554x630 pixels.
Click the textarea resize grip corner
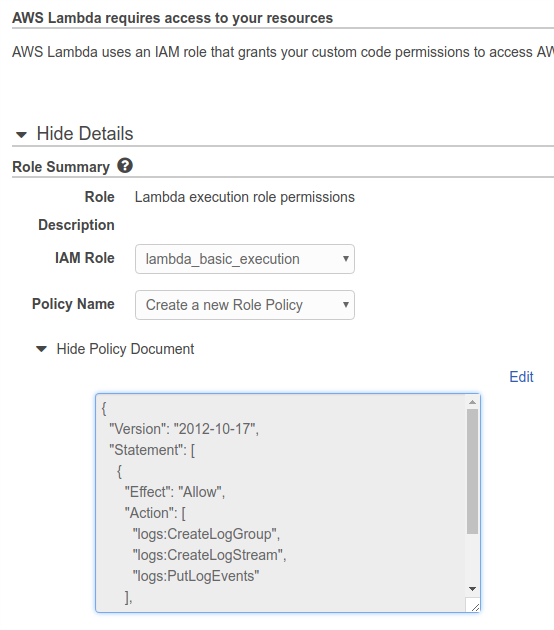pyautogui.click(x=475, y=607)
